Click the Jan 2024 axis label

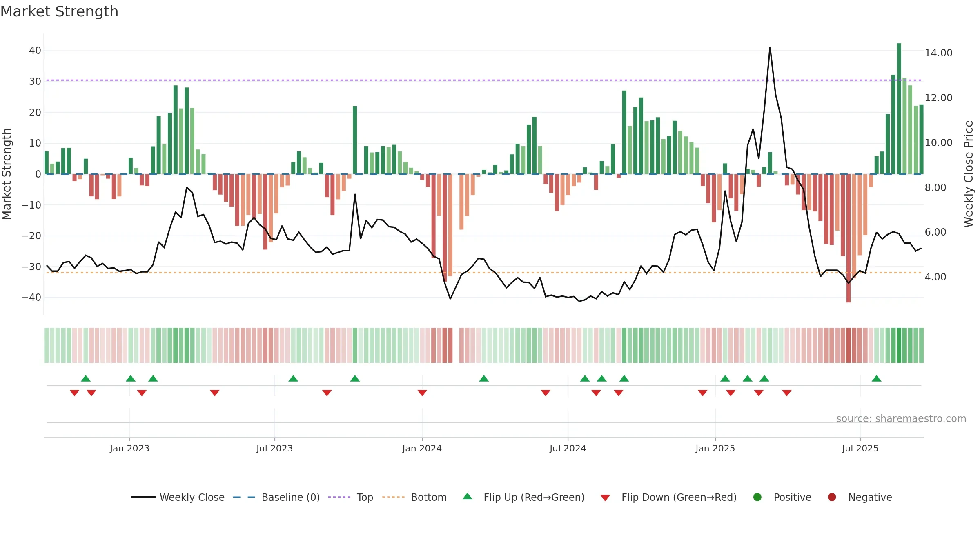point(422,449)
